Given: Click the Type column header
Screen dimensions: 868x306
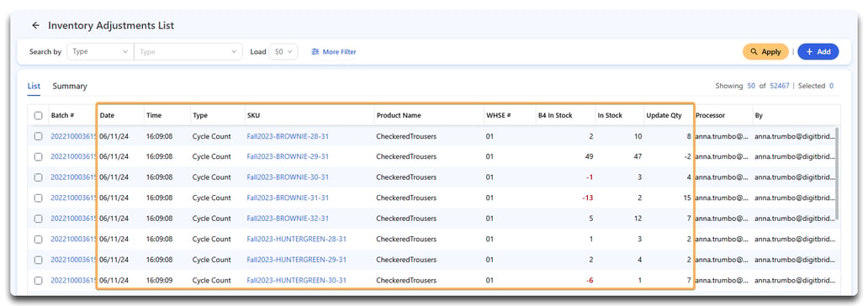Looking at the screenshot, I should tap(199, 116).
